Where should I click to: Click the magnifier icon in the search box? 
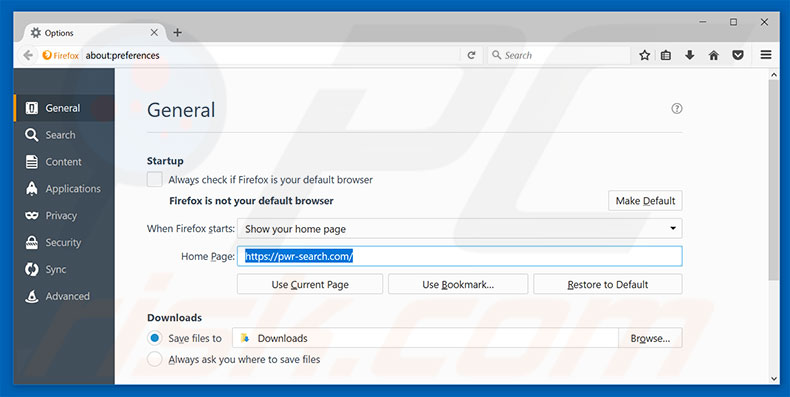coord(497,55)
